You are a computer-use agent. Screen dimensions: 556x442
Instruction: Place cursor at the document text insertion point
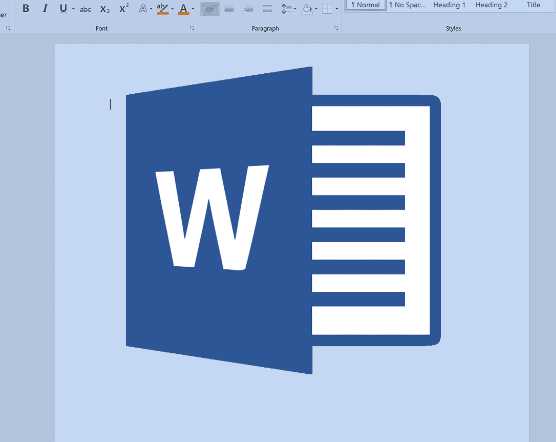click(110, 104)
